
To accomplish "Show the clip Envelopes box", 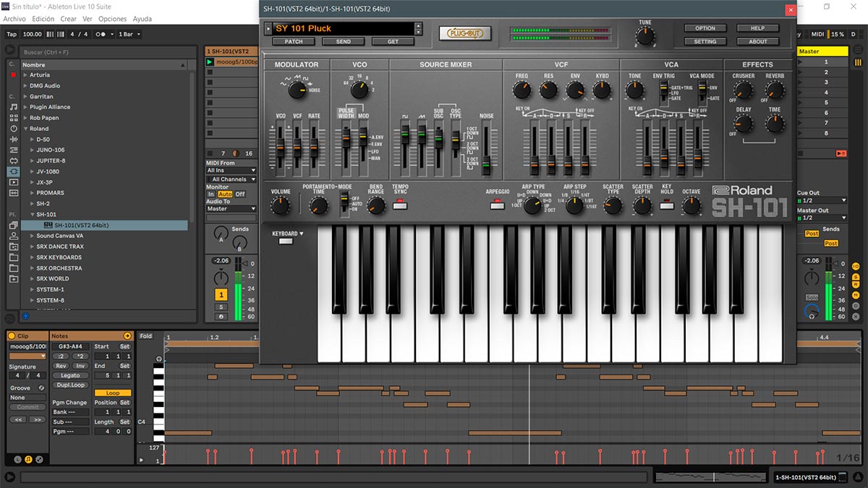I will pyautogui.click(x=39, y=459).
